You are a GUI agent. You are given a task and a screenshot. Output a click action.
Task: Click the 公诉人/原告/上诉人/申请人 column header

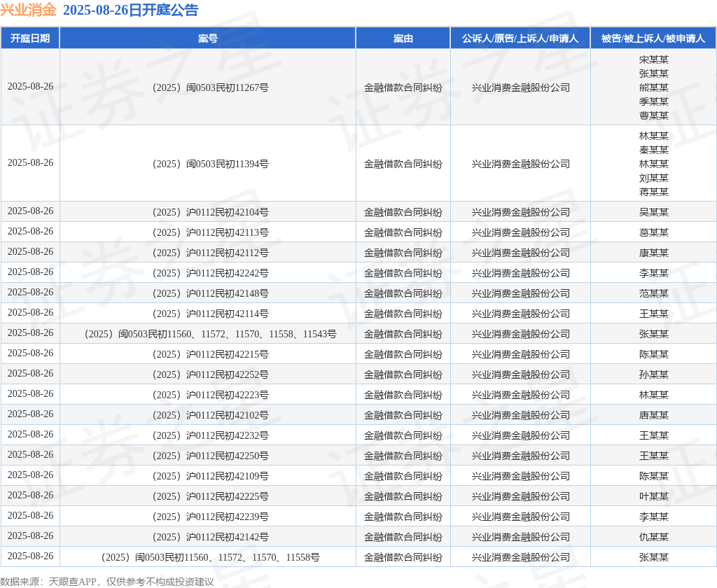[x=520, y=38]
